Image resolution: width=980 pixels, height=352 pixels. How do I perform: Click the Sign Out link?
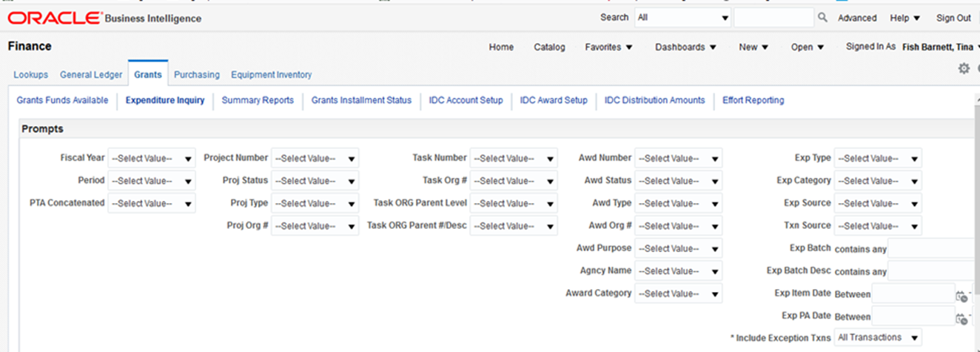click(x=953, y=18)
